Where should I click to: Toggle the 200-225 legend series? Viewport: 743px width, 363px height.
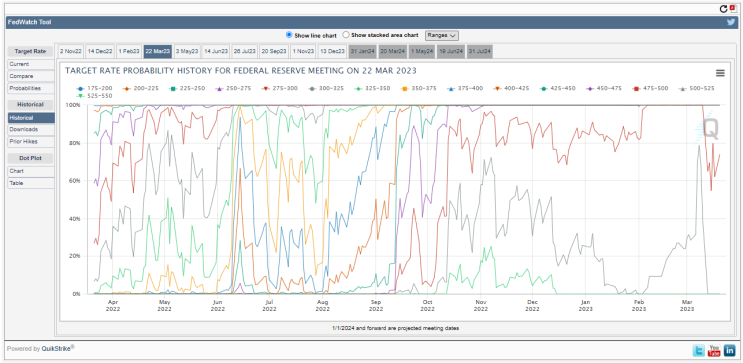140,88
